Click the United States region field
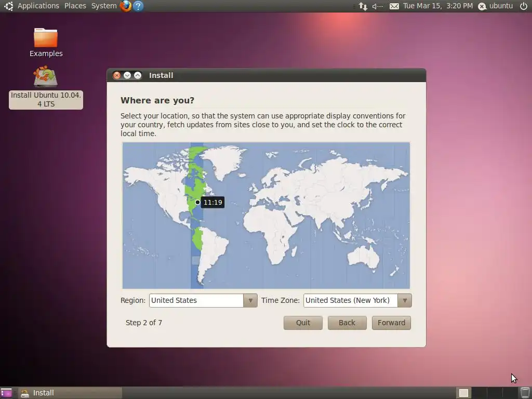This screenshot has width=532, height=399. [x=196, y=301]
